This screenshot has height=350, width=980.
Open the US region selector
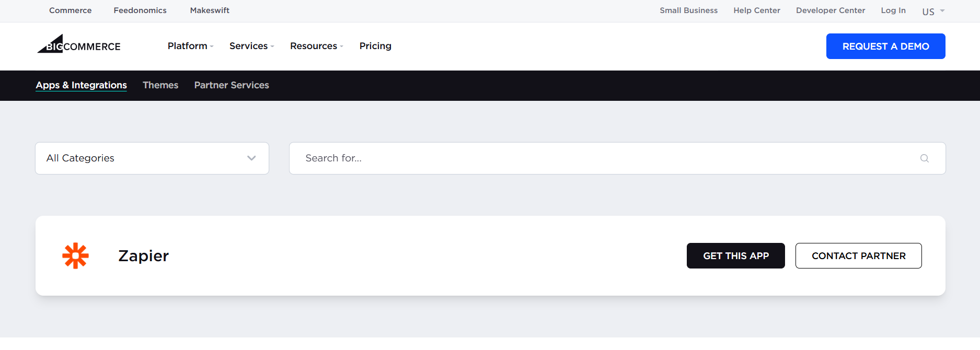[x=933, y=11]
